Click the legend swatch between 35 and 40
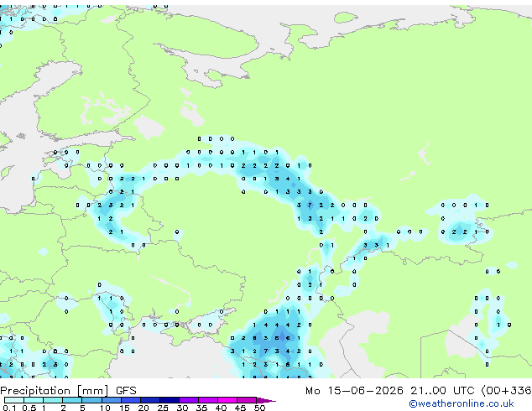 pyautogui.click(x=208, y=400)
